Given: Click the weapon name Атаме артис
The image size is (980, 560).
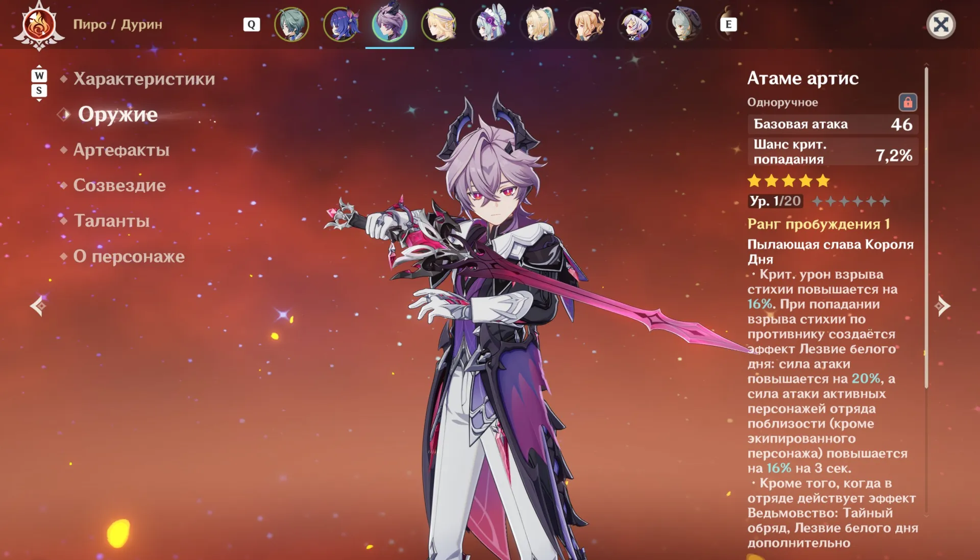Looking at the screenshot, I should tap(803, 78).
